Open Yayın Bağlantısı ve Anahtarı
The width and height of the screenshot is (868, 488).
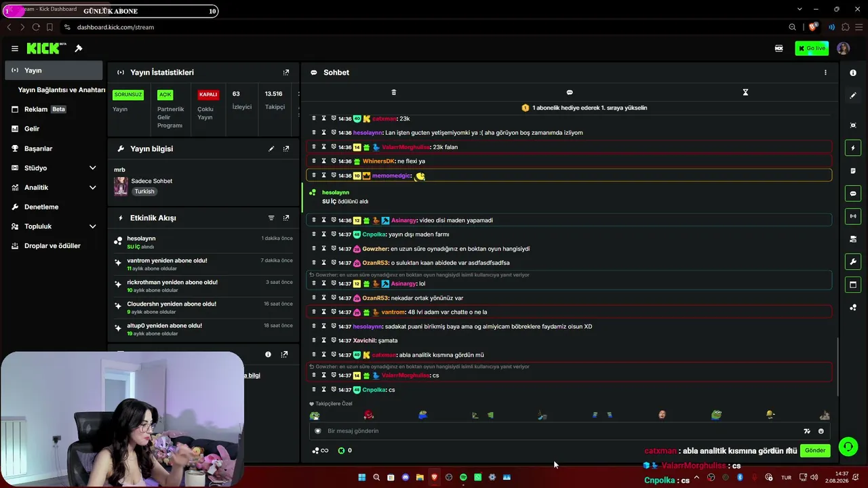62,90
